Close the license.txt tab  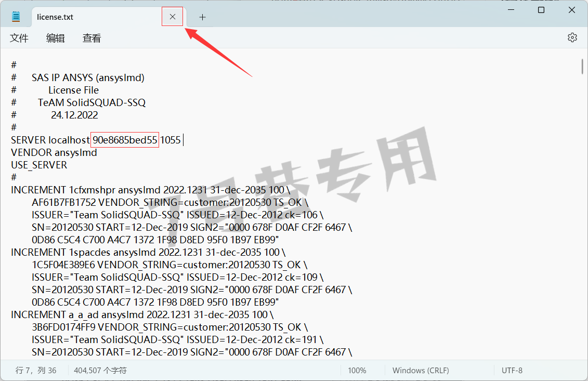(x=173, y=17)
